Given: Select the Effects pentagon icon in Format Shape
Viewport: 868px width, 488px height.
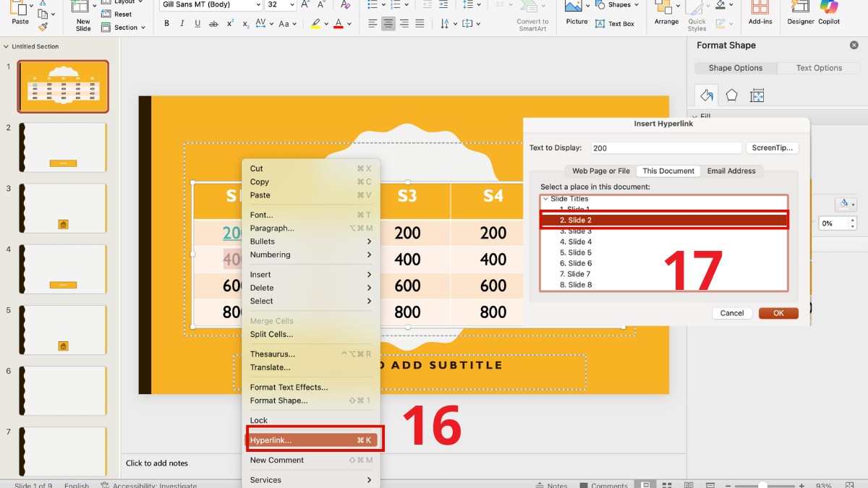Looking at the screenshot, I should tap(732, 95).
